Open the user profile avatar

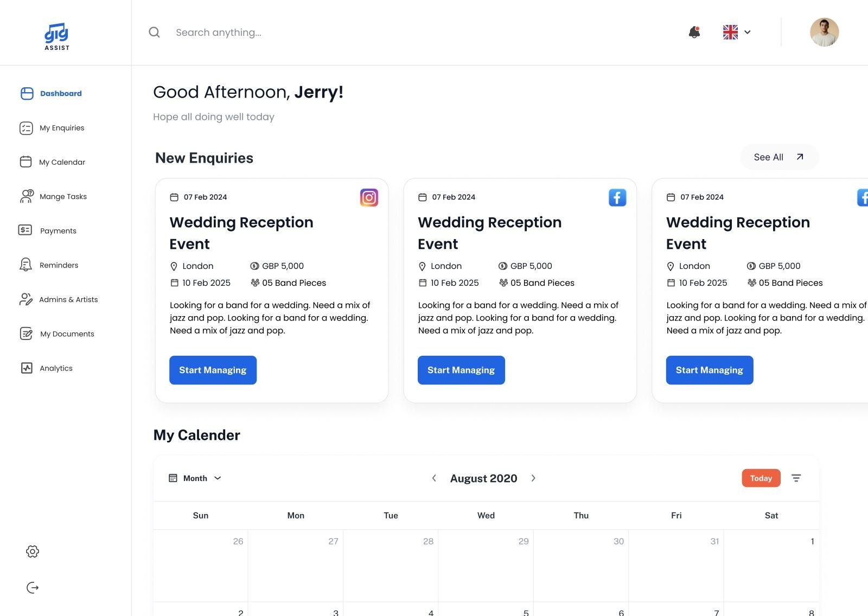click(x=824, y=32)
